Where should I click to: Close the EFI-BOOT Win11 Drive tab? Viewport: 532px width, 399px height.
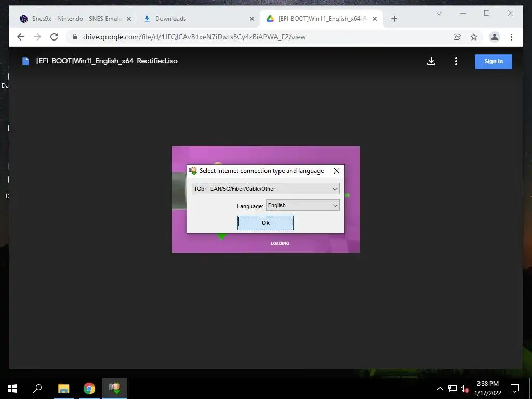pyautogui.click(x=375, y=19)
